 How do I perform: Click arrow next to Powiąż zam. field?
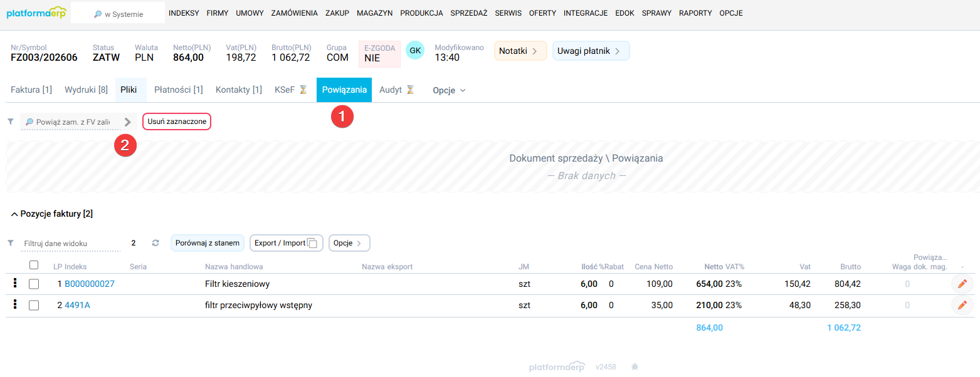127,121
